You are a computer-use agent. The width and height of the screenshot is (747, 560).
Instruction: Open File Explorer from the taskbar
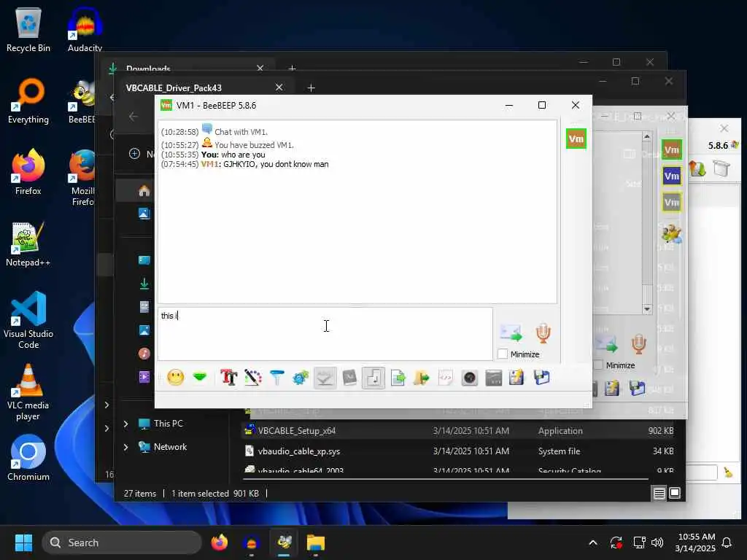tap(315, 542)
